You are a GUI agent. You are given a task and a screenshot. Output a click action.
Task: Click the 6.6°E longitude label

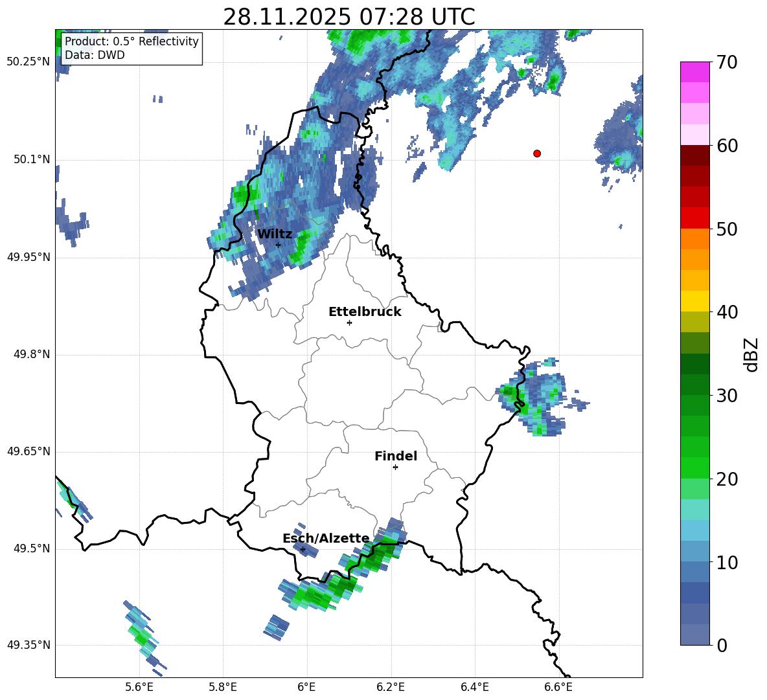coord(558,687)
